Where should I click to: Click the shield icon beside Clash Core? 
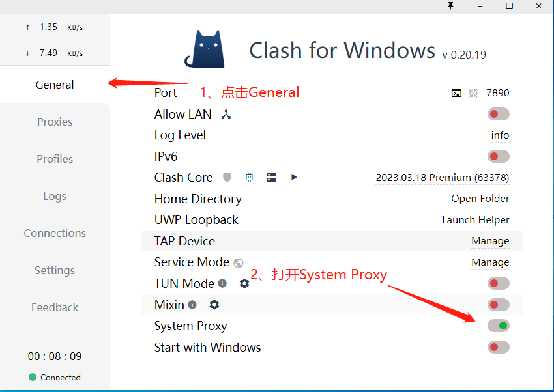(227, 177)
